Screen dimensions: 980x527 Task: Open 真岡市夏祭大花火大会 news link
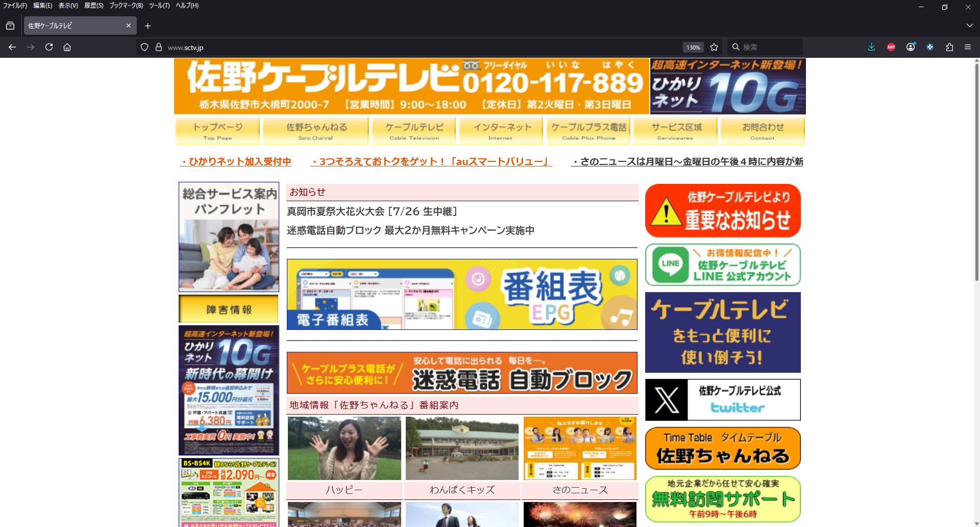[372, 211]
